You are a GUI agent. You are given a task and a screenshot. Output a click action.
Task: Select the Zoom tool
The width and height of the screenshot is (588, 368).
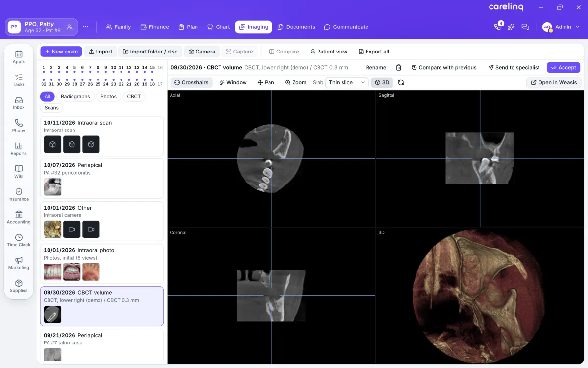pos(295,82)
